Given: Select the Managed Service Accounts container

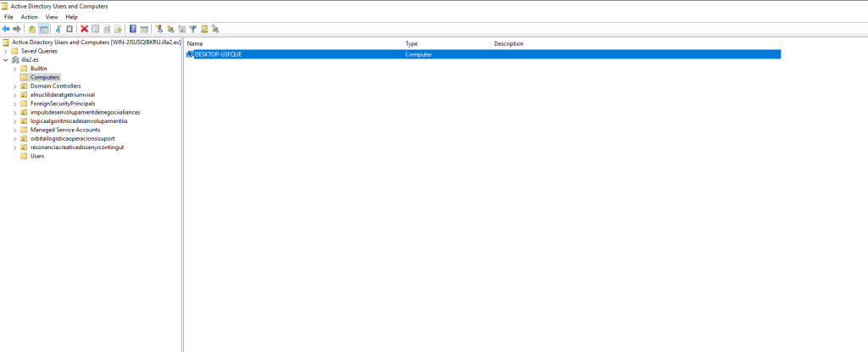Looking at the screenshot, I should tap(64, 130).
